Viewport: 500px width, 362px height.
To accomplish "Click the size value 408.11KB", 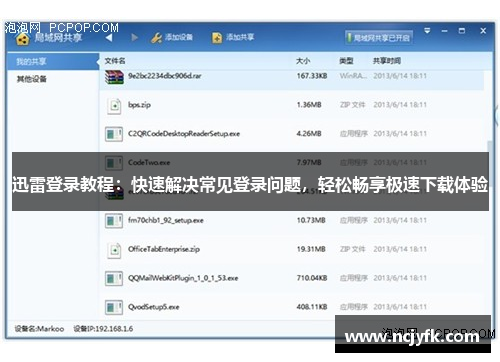I will [x=312, y=307].
